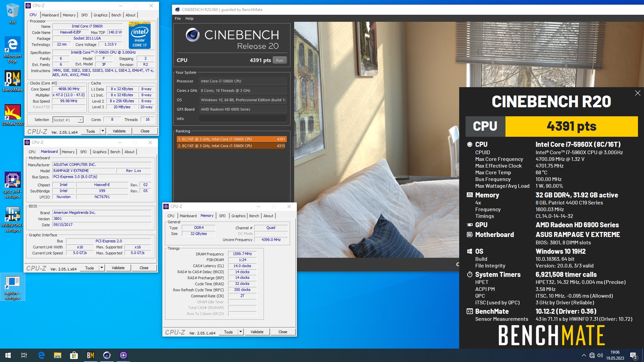Switch to Graphics tab in CPU window
This screenshot has height=362, width=644.
tap(101, 15)
